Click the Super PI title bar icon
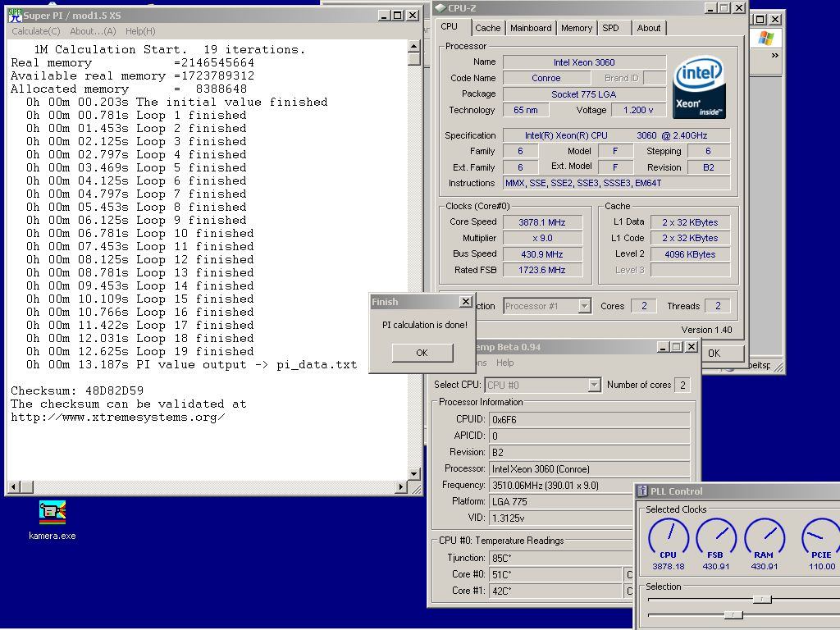840x630 pixels. [x=15, y=16]
